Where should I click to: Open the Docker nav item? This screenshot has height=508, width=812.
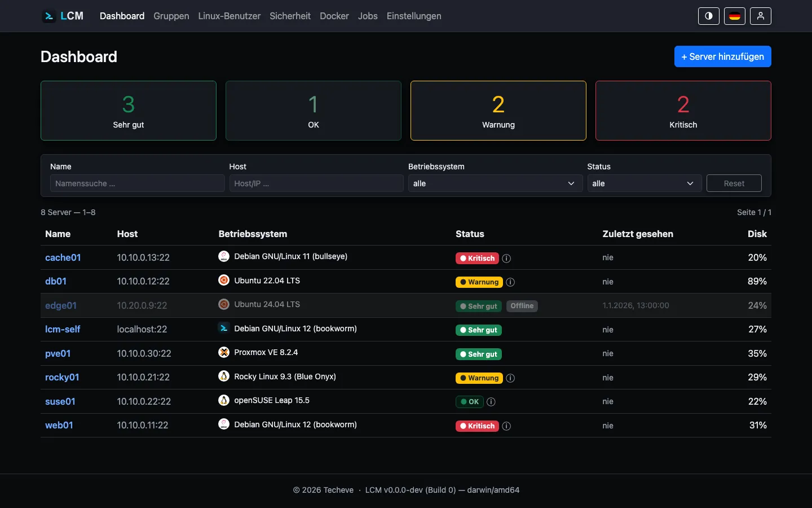(334, 16)
